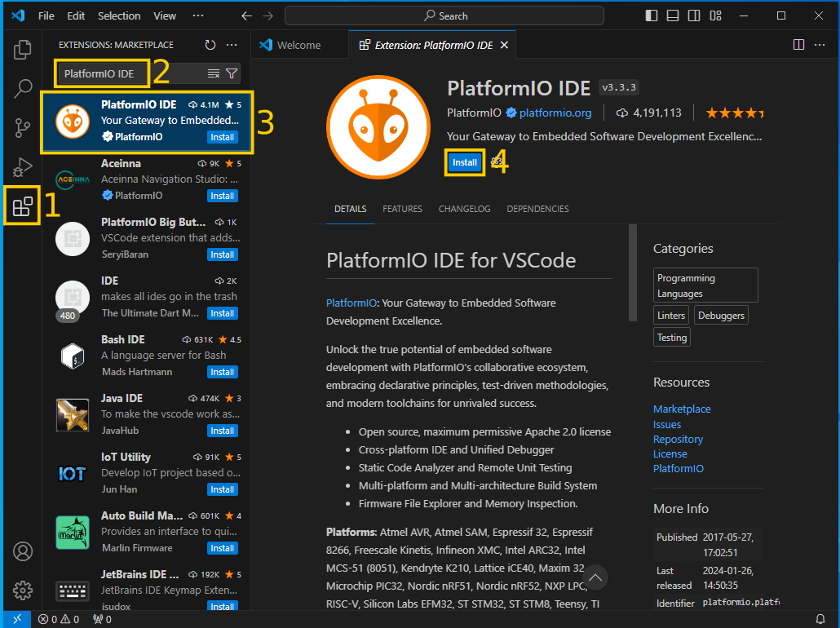The width and height of the screenshot is (840, 628).
Task: Select the CHANGELOG tab
Action: point(465,209)
